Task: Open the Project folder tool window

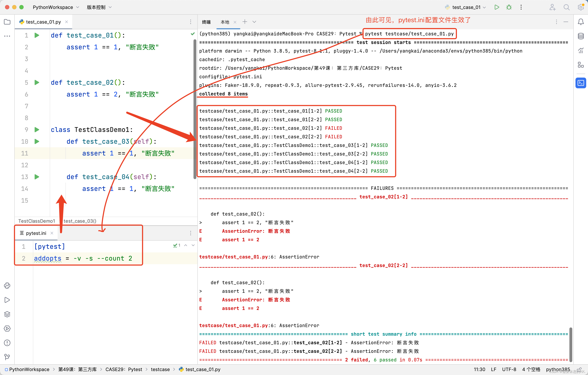Action: coord(7,22)
